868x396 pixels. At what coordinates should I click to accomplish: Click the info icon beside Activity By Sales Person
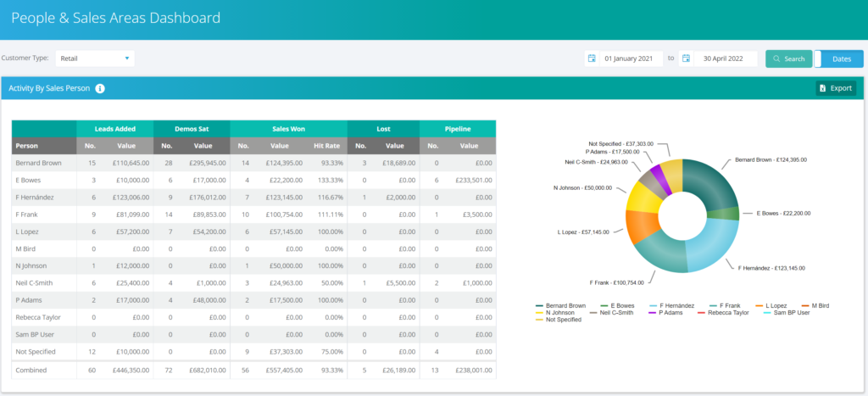pyautogui.click(x=100, y=88)
